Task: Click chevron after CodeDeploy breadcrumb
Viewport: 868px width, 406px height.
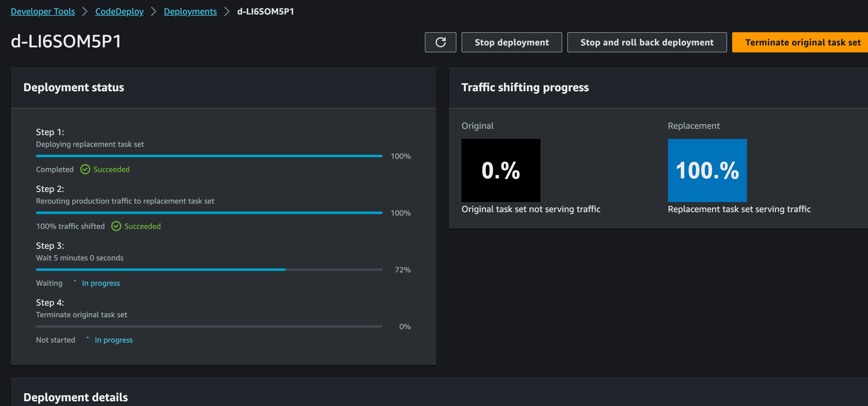Action: (x=154, y=11)
